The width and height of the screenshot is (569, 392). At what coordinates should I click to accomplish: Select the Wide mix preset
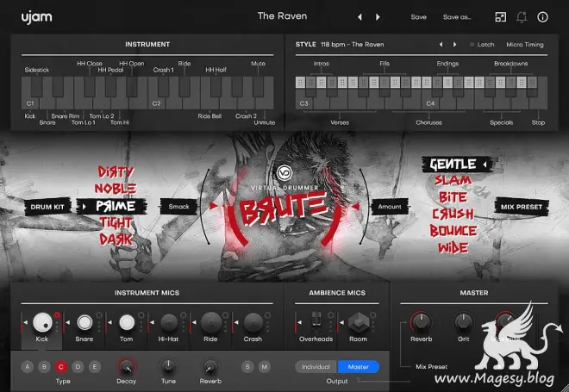pyautogui.click(x=453, y=248)
